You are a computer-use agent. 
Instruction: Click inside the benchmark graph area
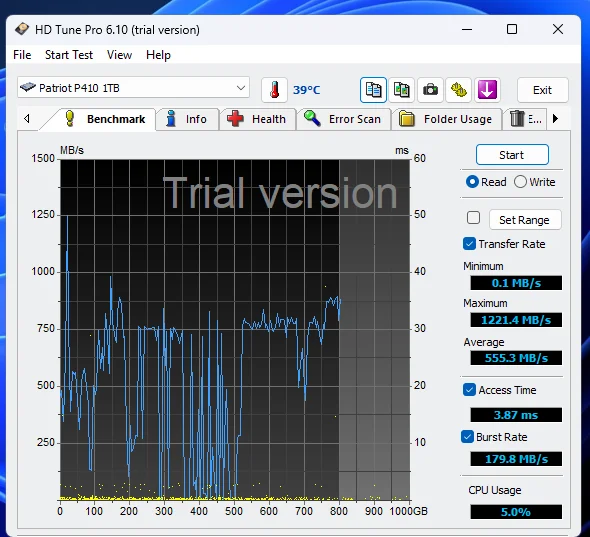click(x=235, y=330)
